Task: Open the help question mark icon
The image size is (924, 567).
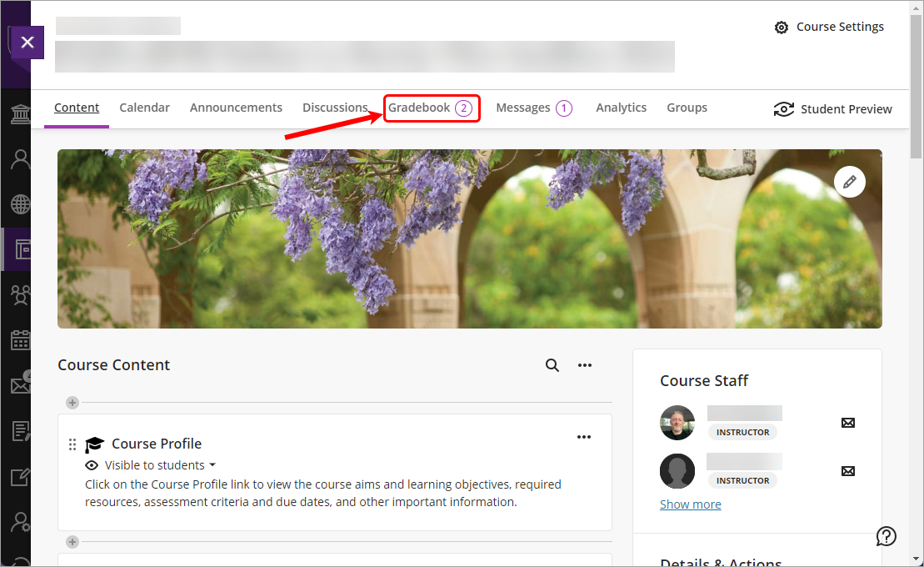Action: point(887,536)
